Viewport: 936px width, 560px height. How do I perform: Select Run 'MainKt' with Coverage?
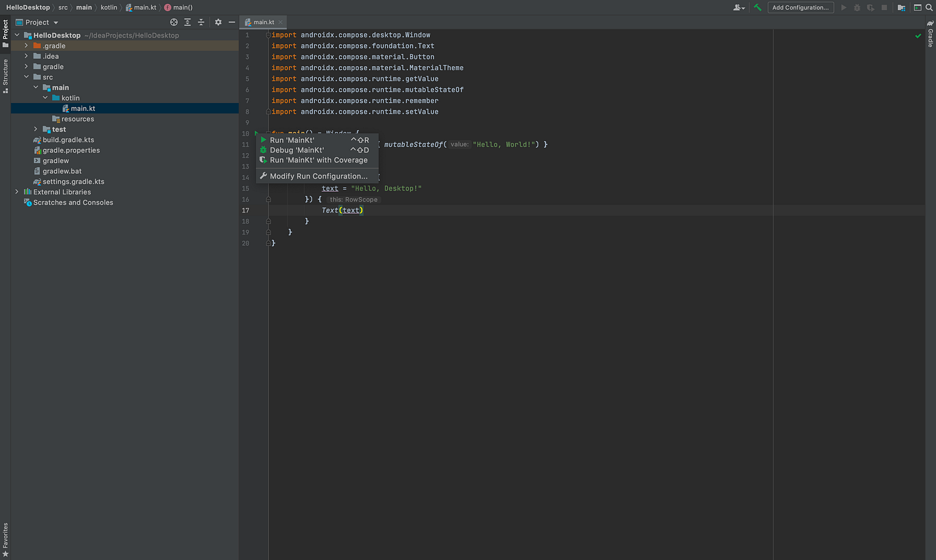click(318, 160)
